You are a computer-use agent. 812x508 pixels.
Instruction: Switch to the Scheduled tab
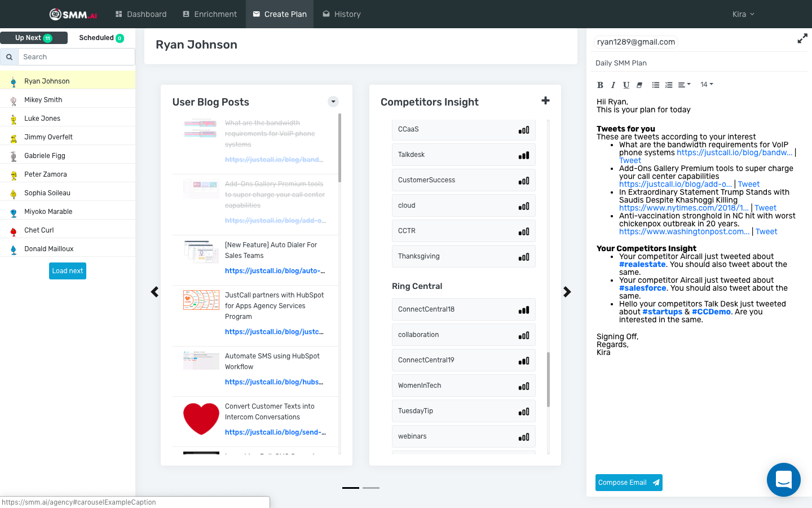[x=101, y=38]
